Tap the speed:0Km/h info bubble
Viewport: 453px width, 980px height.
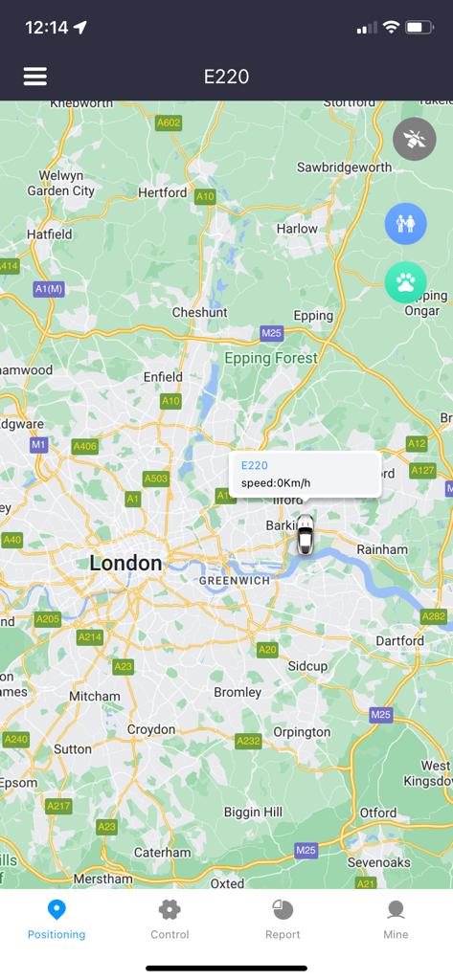276,482
